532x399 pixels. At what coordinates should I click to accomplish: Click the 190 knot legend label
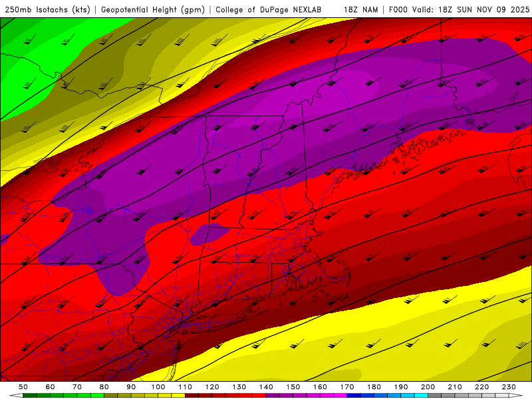pyautogui.click(x=401, y=387)
